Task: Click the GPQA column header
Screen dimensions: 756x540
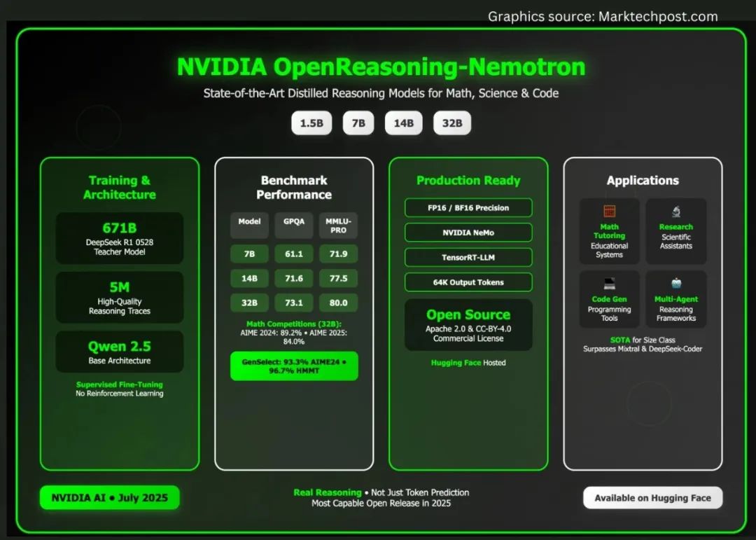Action: (293, 226)
